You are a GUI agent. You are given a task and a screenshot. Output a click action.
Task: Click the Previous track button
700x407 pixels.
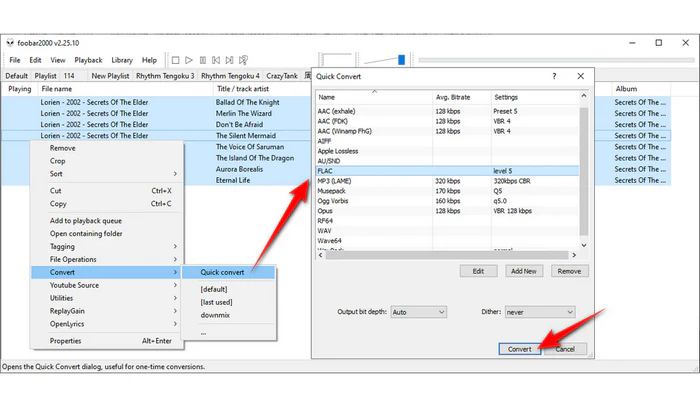point(216,60)
